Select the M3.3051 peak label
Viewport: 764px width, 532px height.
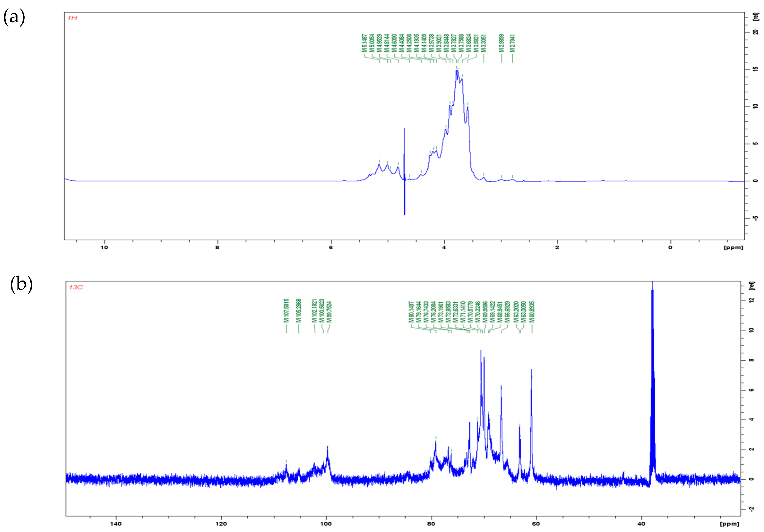(484, 43)
